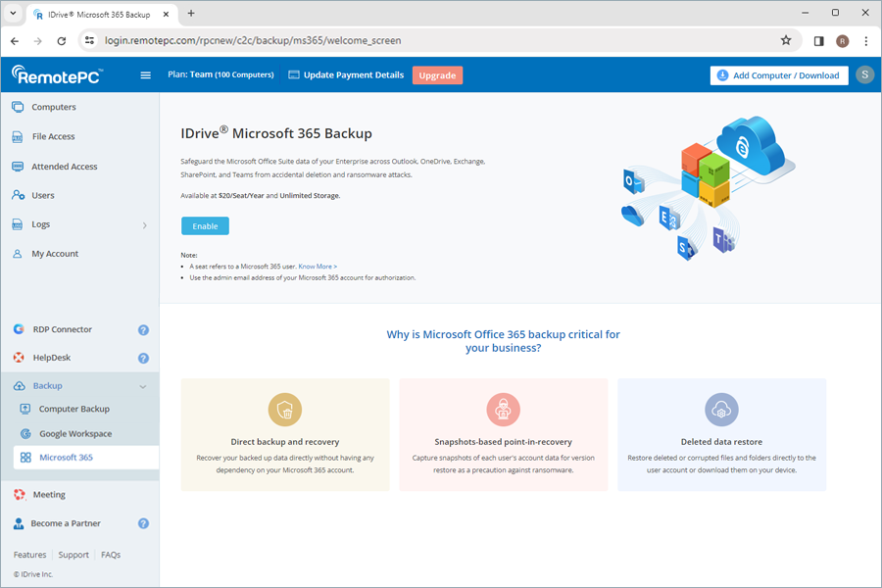Open help for Become a Partner
The height and width of the screenshot is (588, 882).
pyautogui.click(x=143, y=523)
